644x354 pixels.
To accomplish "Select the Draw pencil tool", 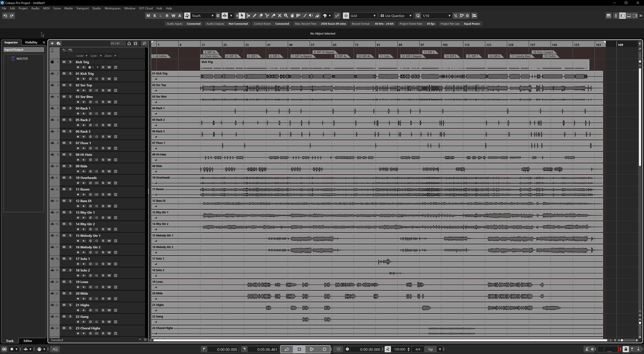I will click(x=254, y=16).
